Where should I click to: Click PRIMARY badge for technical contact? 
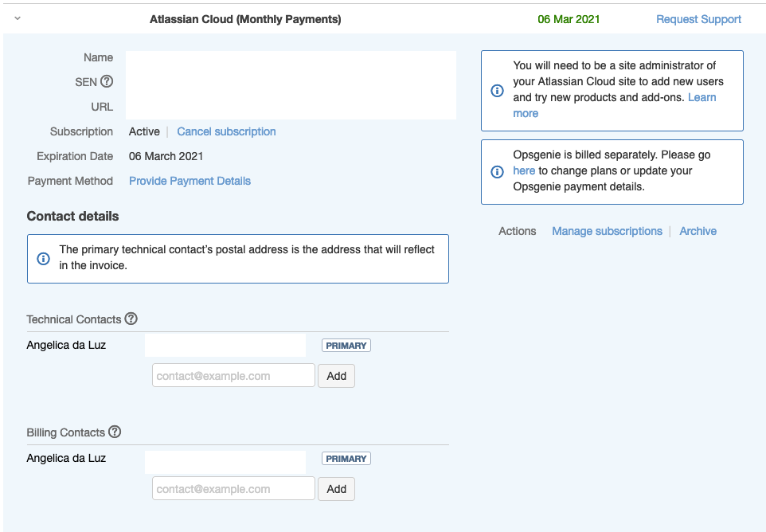346,346
